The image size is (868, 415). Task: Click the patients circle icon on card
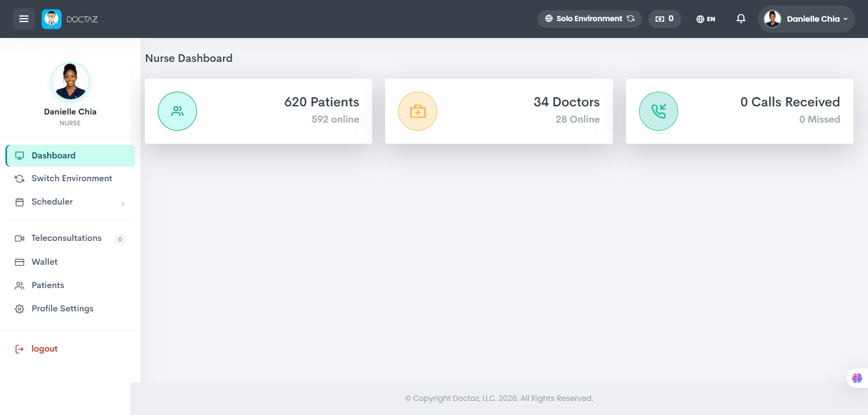tap(177, 111)
